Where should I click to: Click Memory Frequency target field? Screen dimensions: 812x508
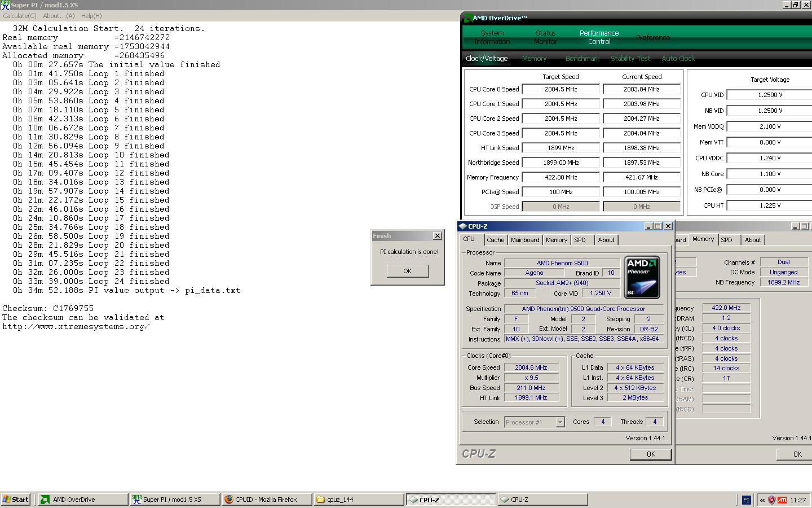click(561, 177)
